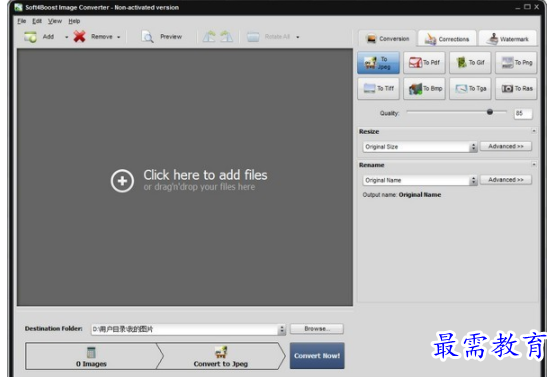This screenshot has height=377, width=555.
Task: Open the Rotate All dropdown arrow
Action: coord(298,37)
